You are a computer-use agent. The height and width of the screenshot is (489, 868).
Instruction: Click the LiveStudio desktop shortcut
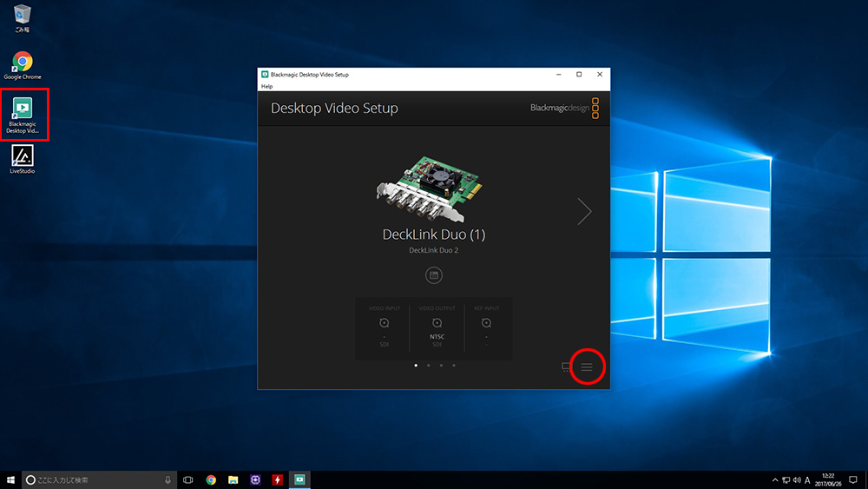(x=23, y=160)
